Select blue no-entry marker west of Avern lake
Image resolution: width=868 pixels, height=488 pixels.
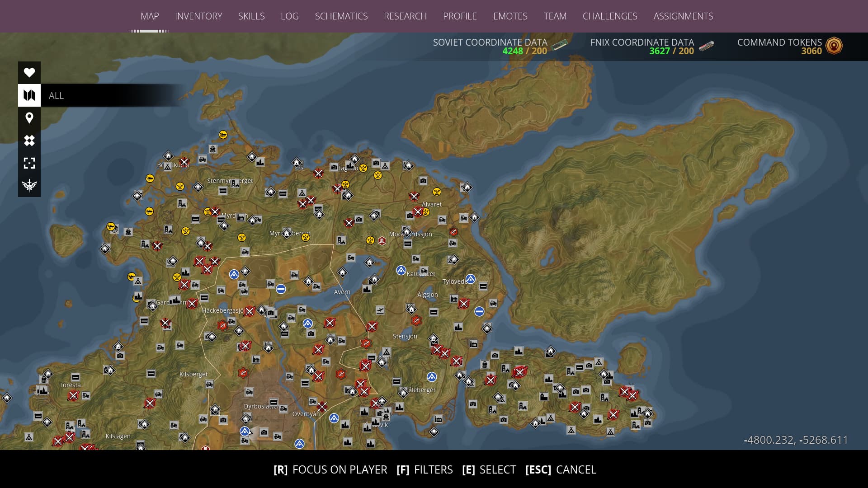coord(281,289)
